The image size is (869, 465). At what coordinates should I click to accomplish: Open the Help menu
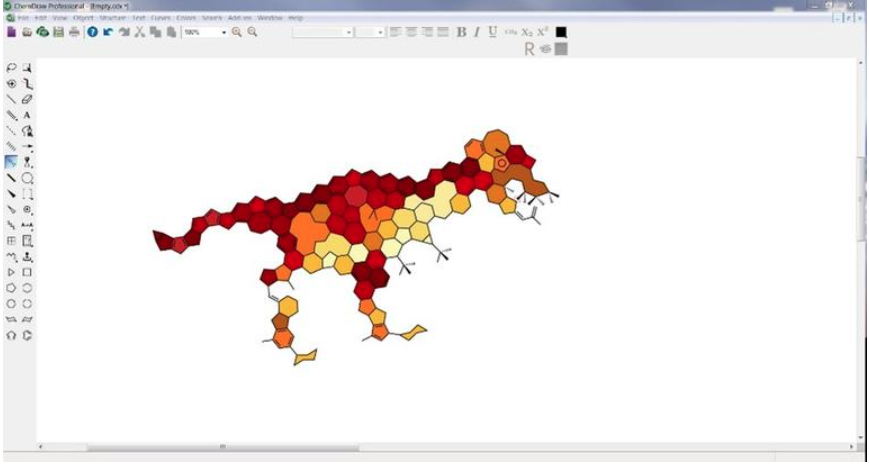point(295,18)
